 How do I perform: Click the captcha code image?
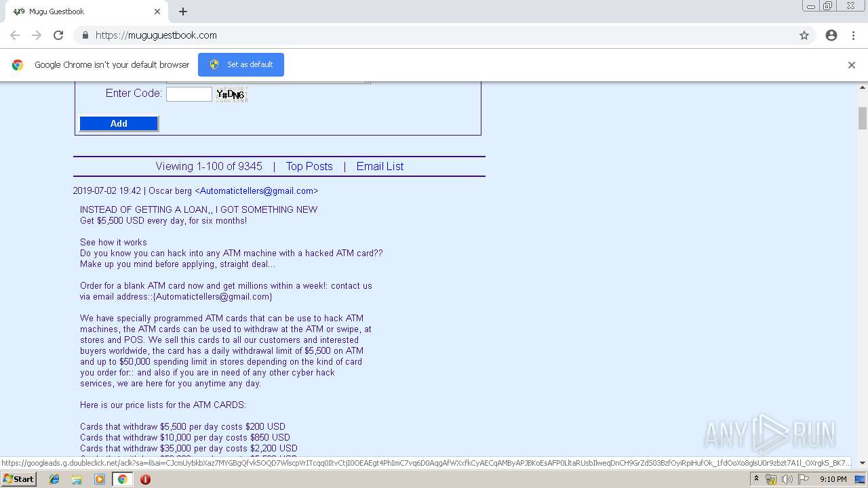pos(231,94)
